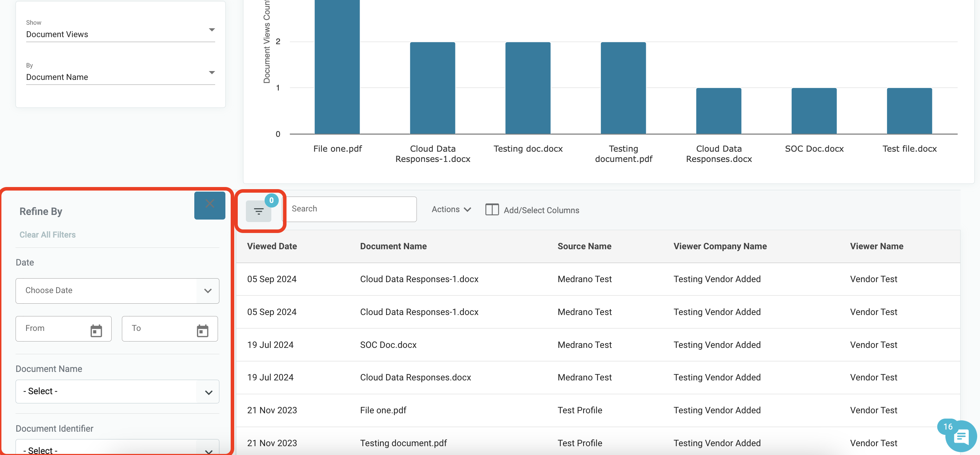
Task: Click Testing Vendor Added in SOC Doc.docx row
Action: tap(717, 345)
